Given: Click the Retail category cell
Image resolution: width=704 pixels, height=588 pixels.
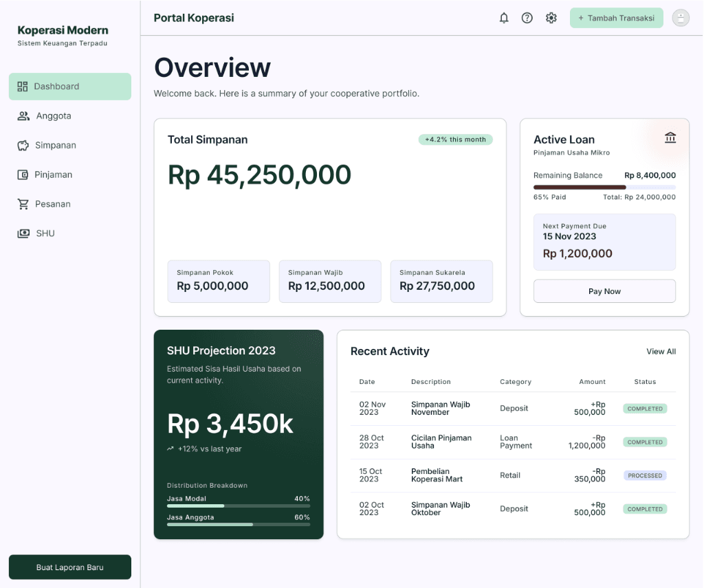Looking at the screenshot, I should pos(510,475).
